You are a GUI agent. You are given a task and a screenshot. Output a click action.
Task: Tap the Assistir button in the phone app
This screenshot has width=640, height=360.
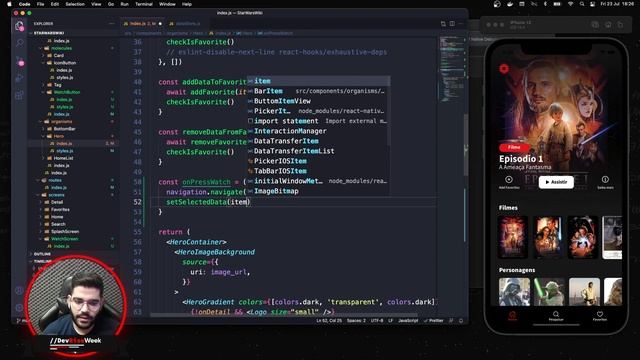click(556, 182)
